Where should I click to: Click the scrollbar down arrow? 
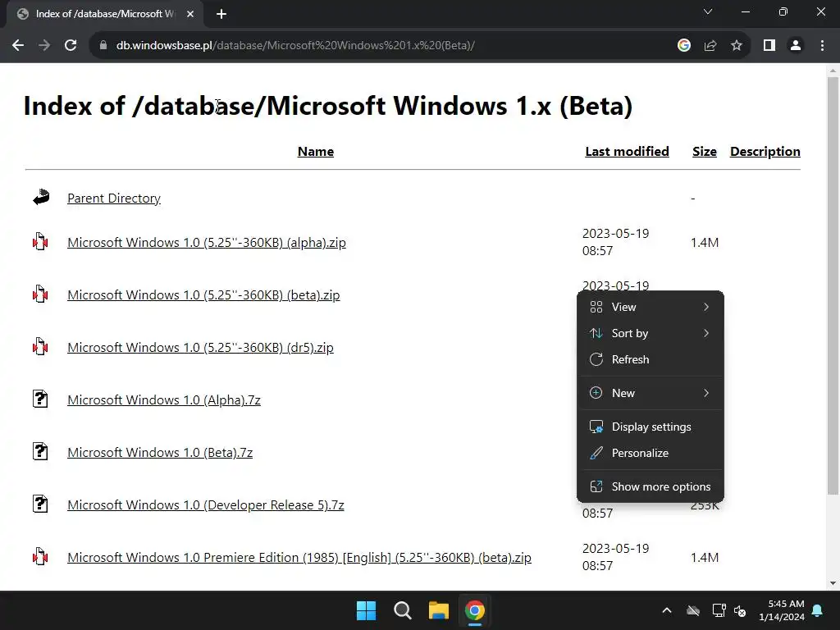pyautogui.click(x=833, y=583)
